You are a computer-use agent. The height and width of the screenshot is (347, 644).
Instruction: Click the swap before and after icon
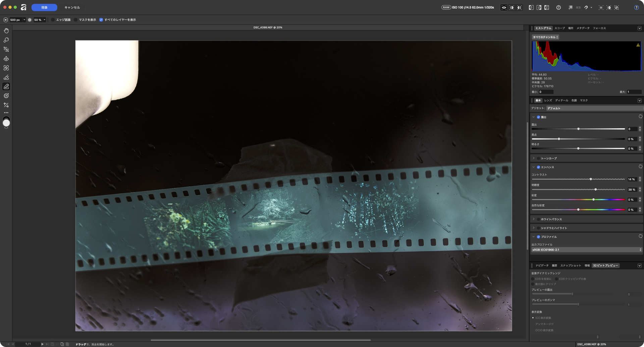point(547,7)
